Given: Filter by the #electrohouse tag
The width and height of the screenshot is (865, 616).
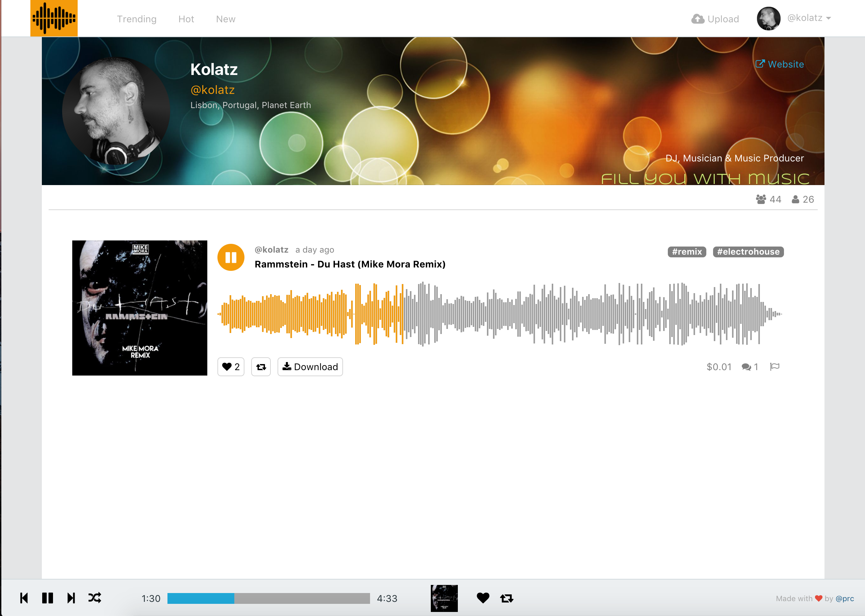Looking at the screenshot, I should coord(748,252).
